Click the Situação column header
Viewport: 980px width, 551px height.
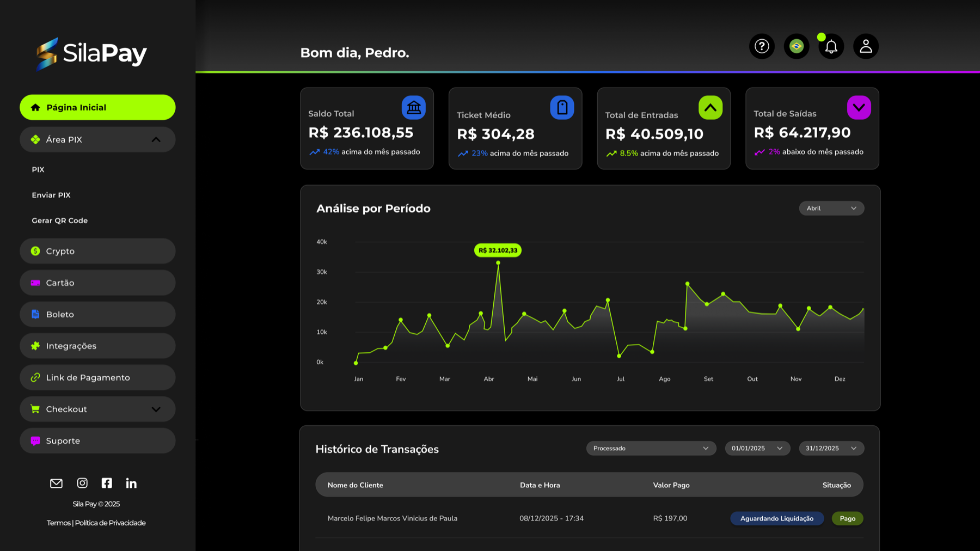836,485
